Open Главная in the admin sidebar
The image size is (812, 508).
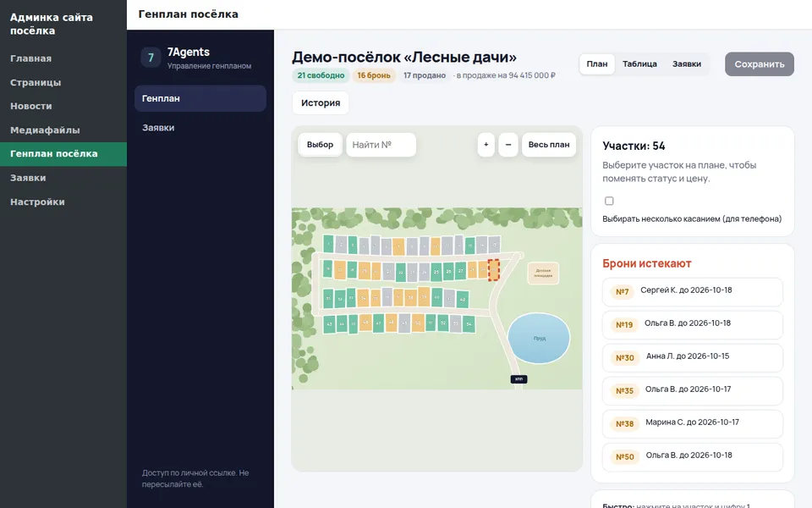(x=63, y=58)
